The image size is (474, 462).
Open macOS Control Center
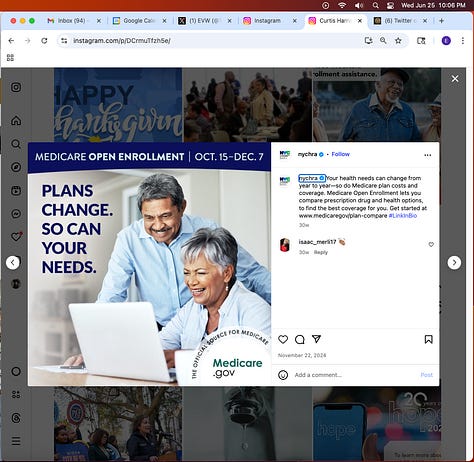(390, 5)
